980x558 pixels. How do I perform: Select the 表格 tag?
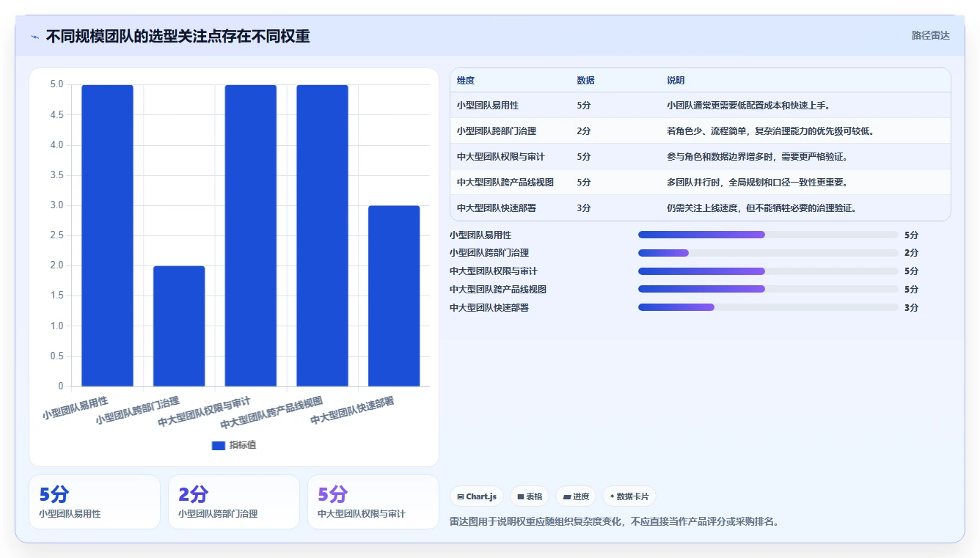(x=530, y=496)
